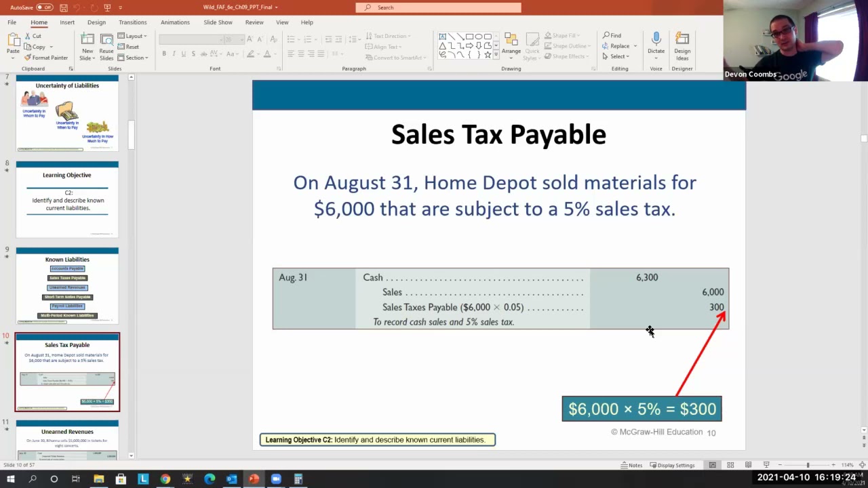
Task: Switch to the Design tab
Action: pos(96,22)
